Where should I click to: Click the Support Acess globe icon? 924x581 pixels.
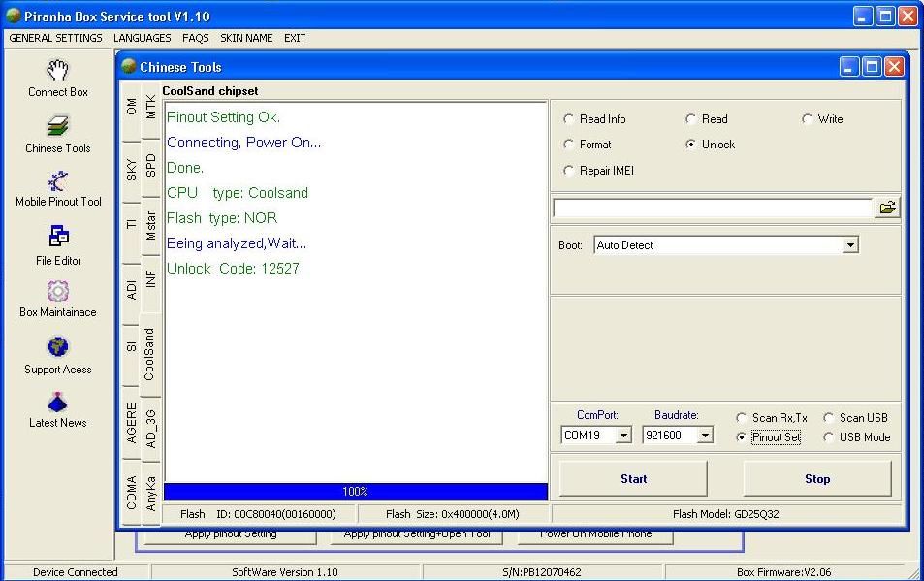tap(58, 347)
